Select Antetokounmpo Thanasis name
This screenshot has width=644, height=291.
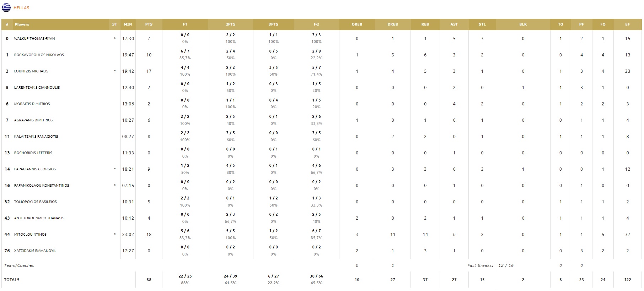coord(39,218)
